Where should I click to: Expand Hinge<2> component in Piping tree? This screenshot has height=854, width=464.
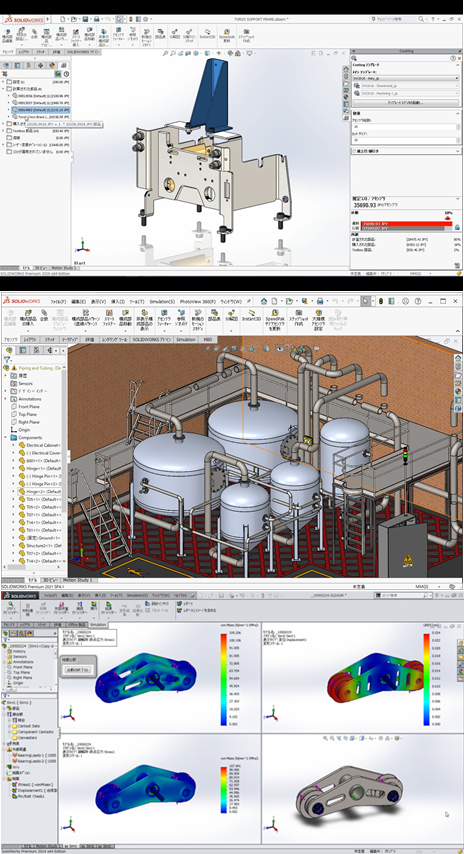coord(15,491)
